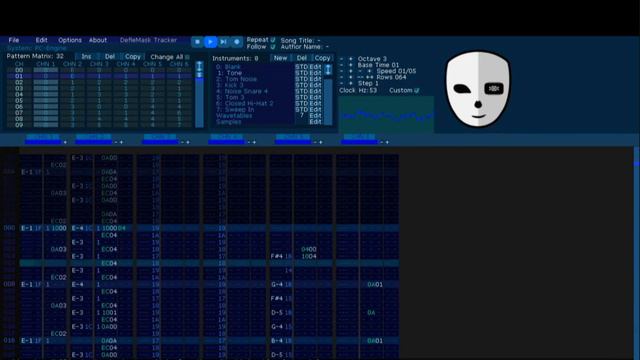Click STD for the Kick 3 instrument

301,85
